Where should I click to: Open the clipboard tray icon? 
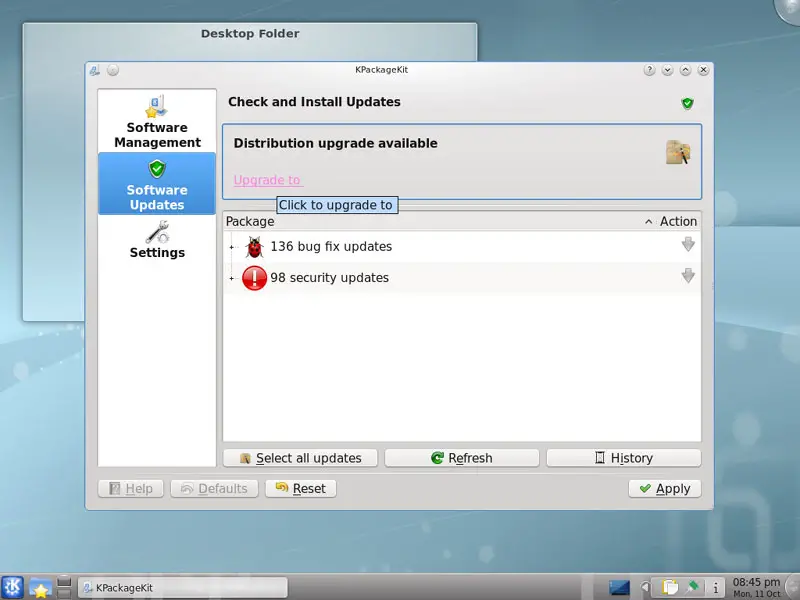pos(669,588)
